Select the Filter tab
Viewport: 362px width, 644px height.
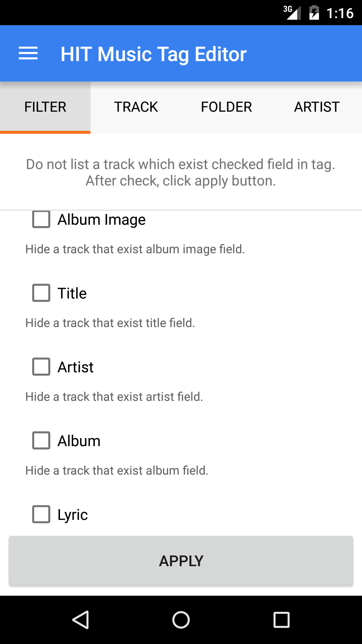pyautogui.click(x=45, y=107)
